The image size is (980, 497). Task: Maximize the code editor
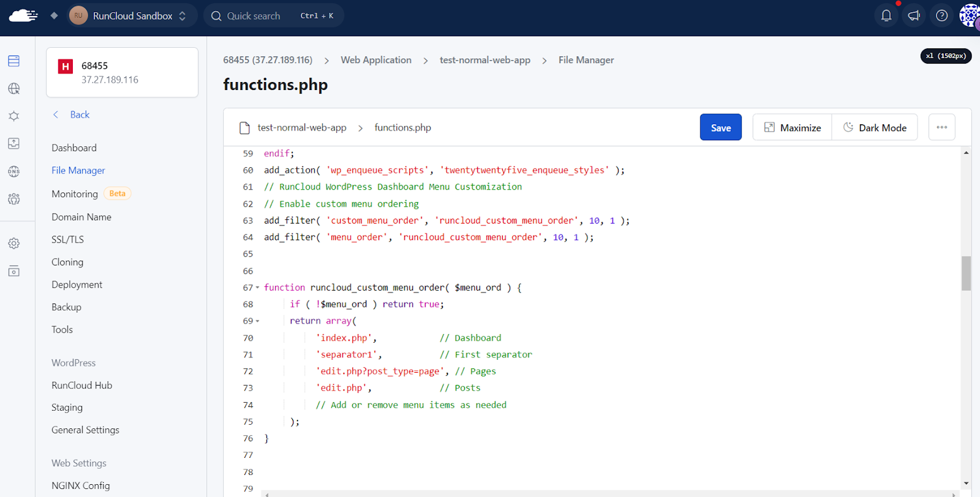click(x=792, y=127)
